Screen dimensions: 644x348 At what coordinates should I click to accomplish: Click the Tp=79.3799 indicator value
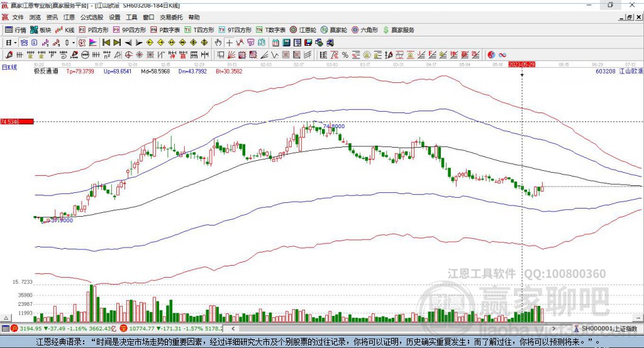(x=80, y=71)
